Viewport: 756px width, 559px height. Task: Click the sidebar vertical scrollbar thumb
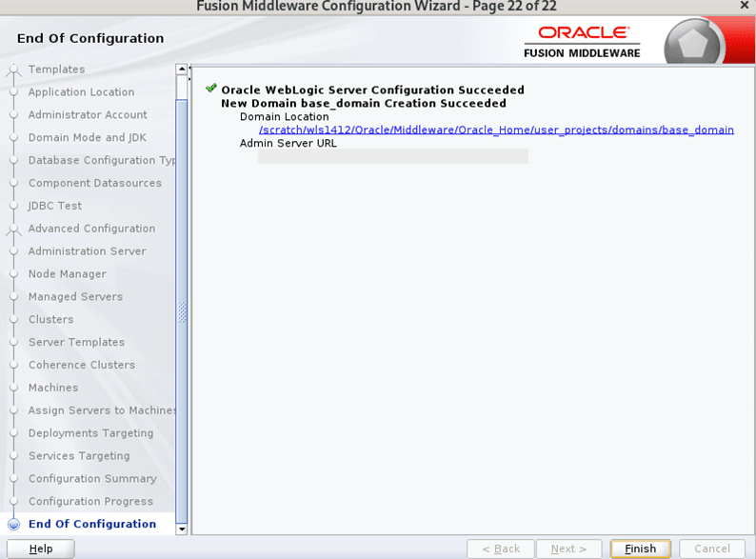[x=182, y=311]
